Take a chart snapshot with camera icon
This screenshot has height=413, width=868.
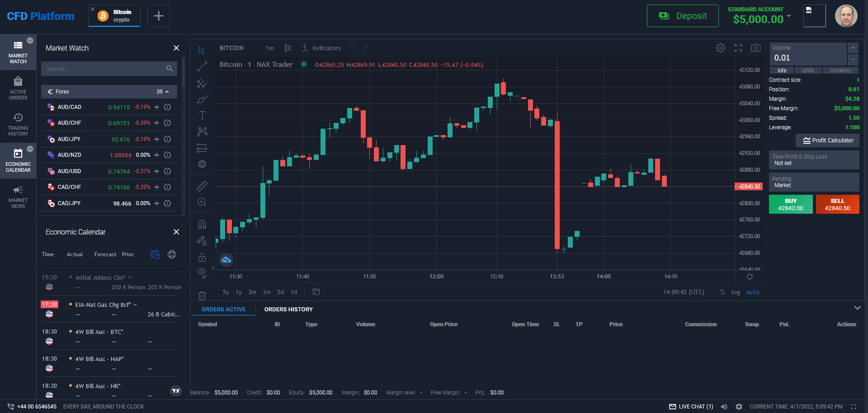tap(755, 48)
